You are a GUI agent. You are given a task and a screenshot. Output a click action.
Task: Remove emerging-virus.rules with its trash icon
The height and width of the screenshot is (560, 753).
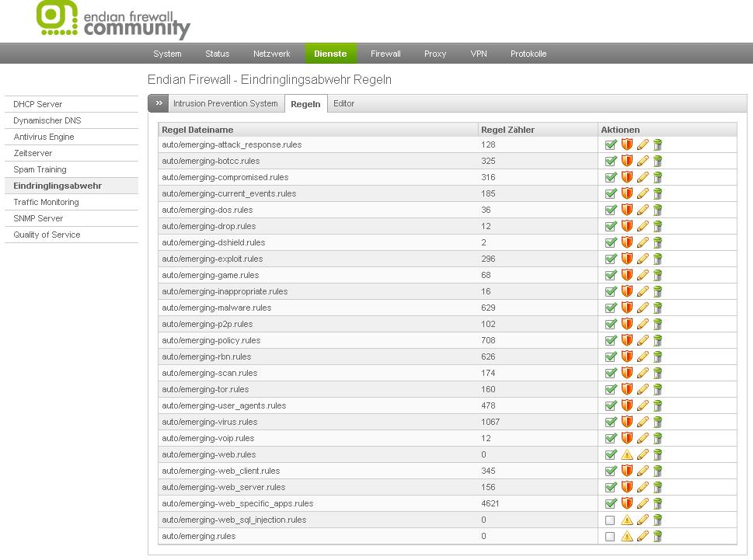(x=657, y=422)
